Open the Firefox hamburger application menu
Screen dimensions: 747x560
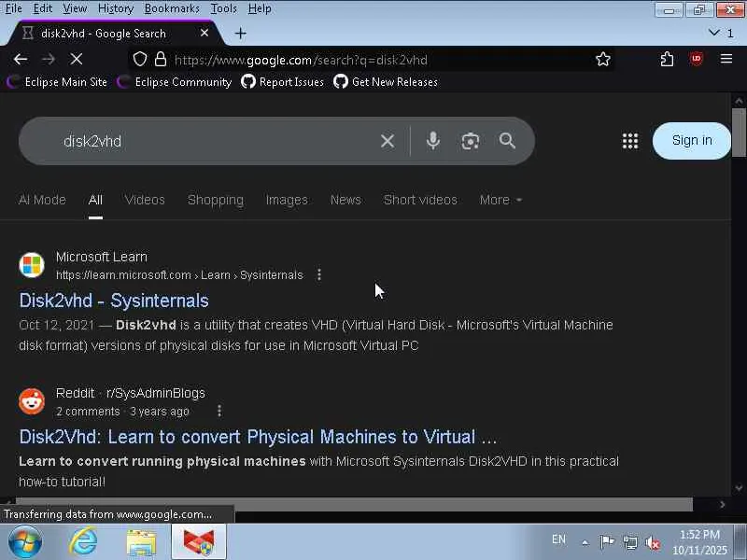(x=726, y=60)
